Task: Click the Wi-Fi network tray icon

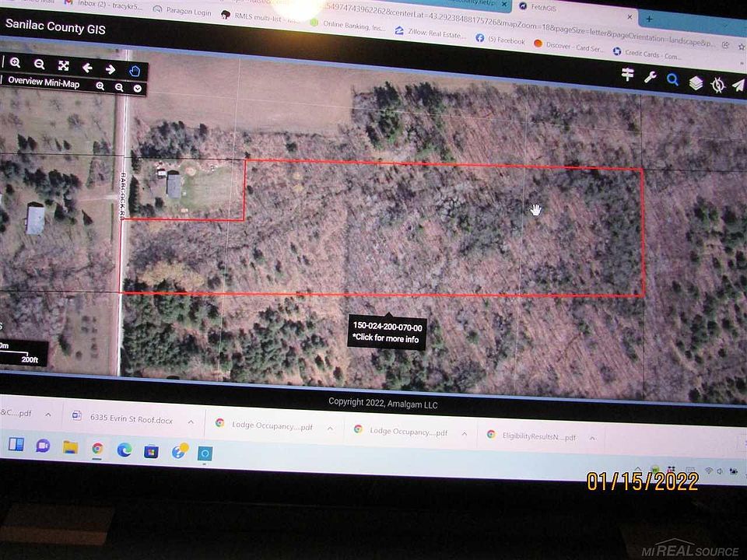Action: (708, 471)
